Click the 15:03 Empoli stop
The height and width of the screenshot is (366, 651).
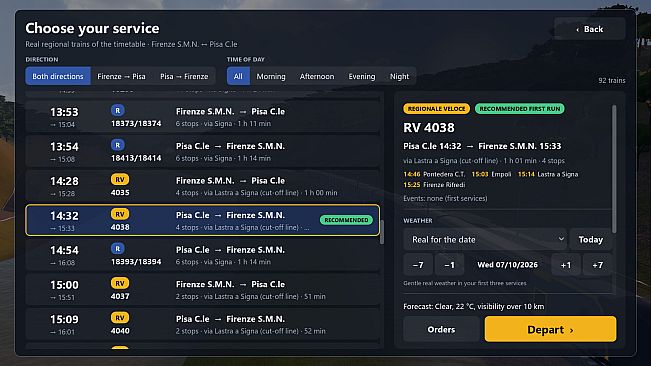click(x=491, y=174)
